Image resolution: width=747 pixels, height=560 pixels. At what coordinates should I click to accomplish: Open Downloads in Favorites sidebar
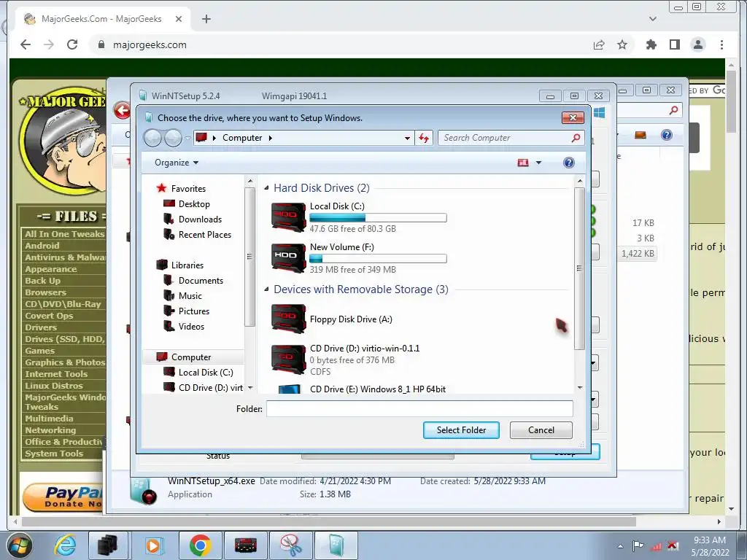click(x=200, y=219)
